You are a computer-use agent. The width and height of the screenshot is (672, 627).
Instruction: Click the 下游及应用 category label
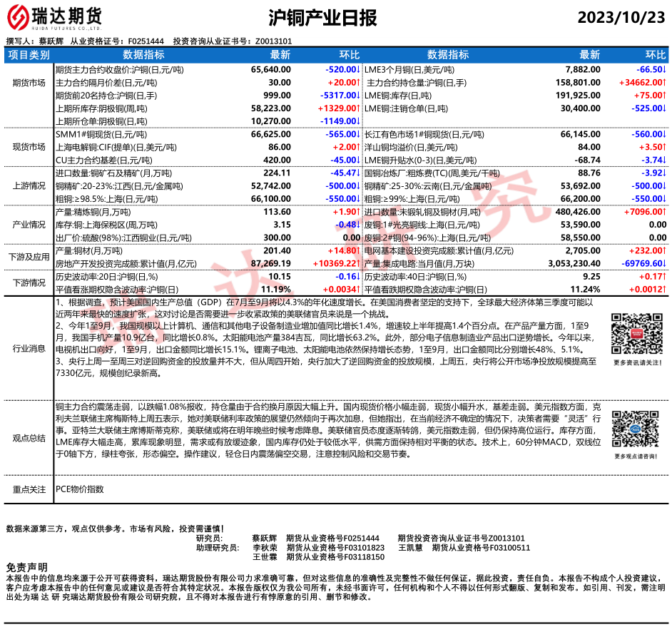[29, 257]
